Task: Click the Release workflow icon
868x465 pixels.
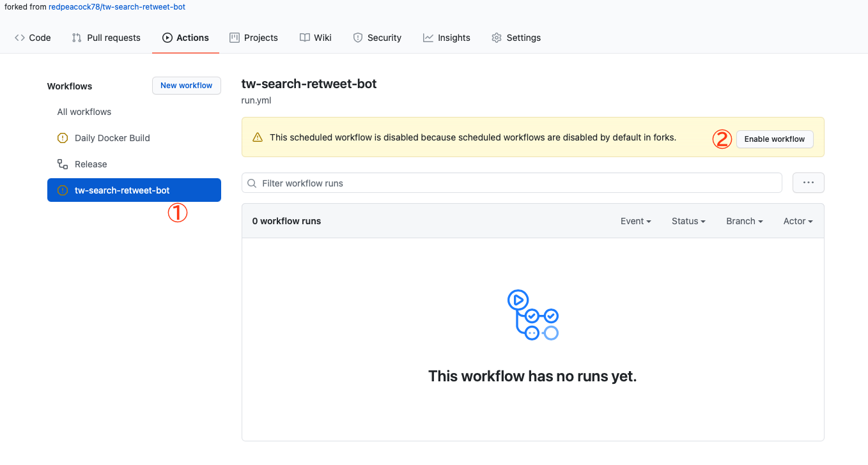Action: click(63, 164)
